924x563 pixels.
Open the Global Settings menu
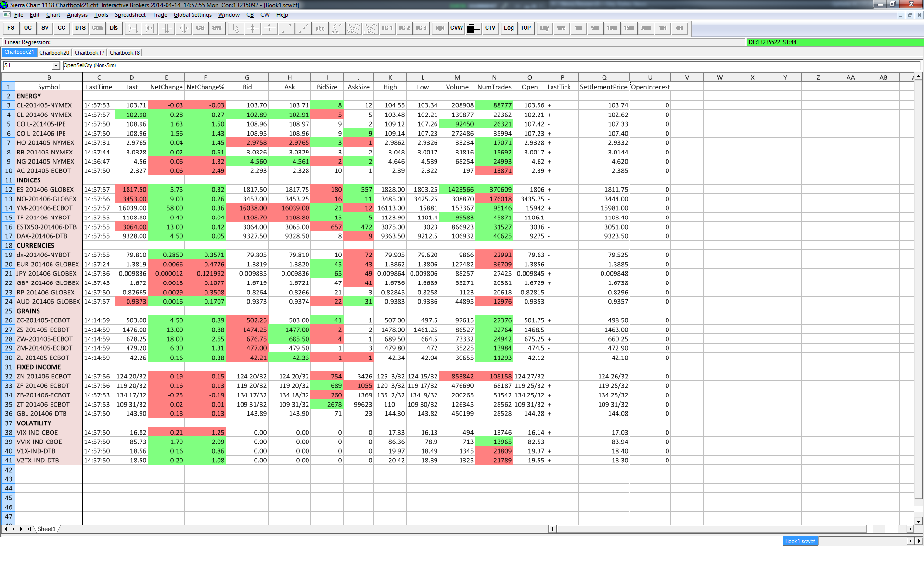click(192, 15)
